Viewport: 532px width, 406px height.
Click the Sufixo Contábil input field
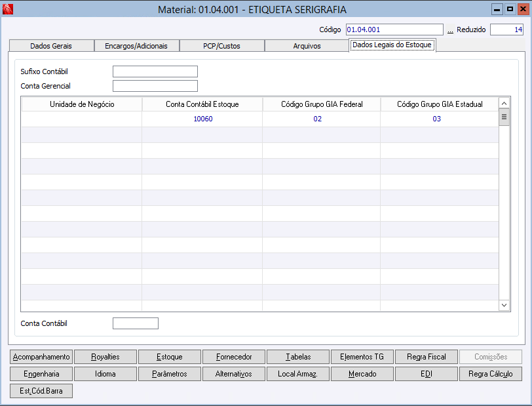click(155, 71)
